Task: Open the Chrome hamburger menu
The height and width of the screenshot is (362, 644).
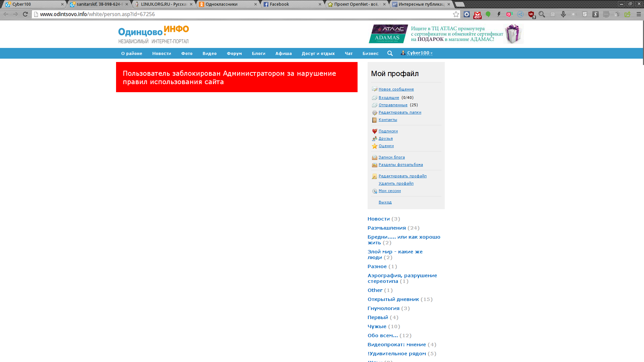Action: pyautogui.click(x=639, y=14)
